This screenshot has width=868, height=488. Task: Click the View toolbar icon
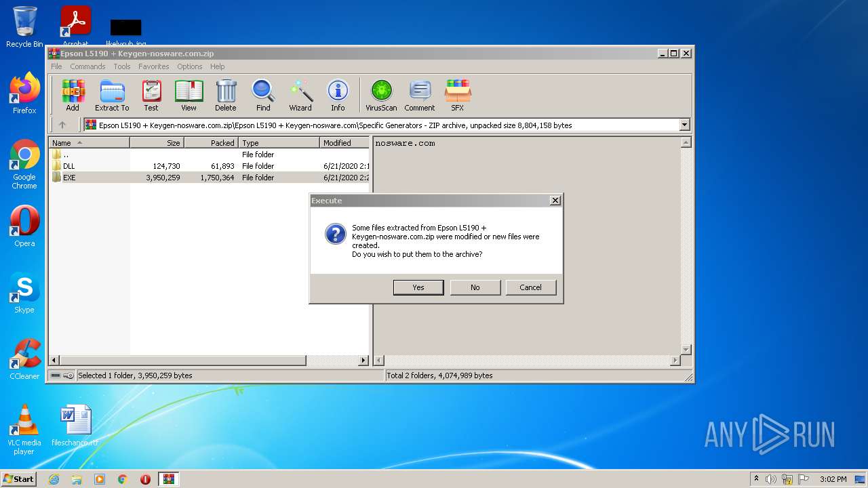point(189,96)
